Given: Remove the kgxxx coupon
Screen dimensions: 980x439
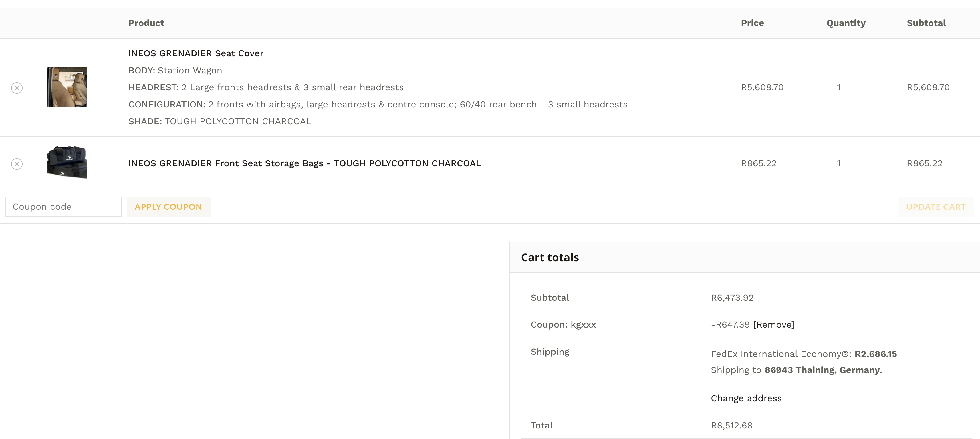Looking at the screenshot, I should point(774,325).
